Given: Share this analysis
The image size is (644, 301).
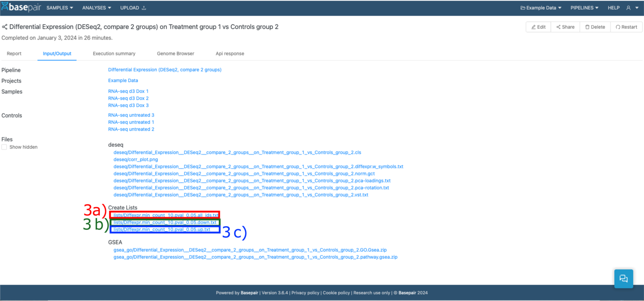Looking at the screenshot, I should click(565, 27).
